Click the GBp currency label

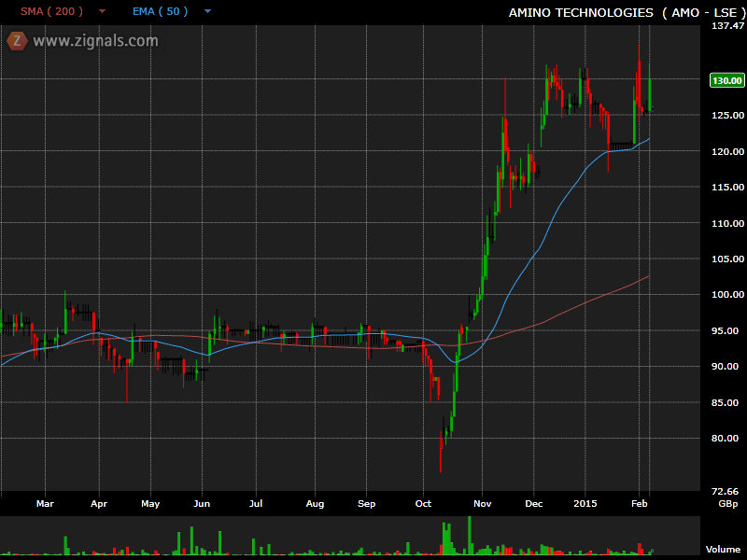728,503
